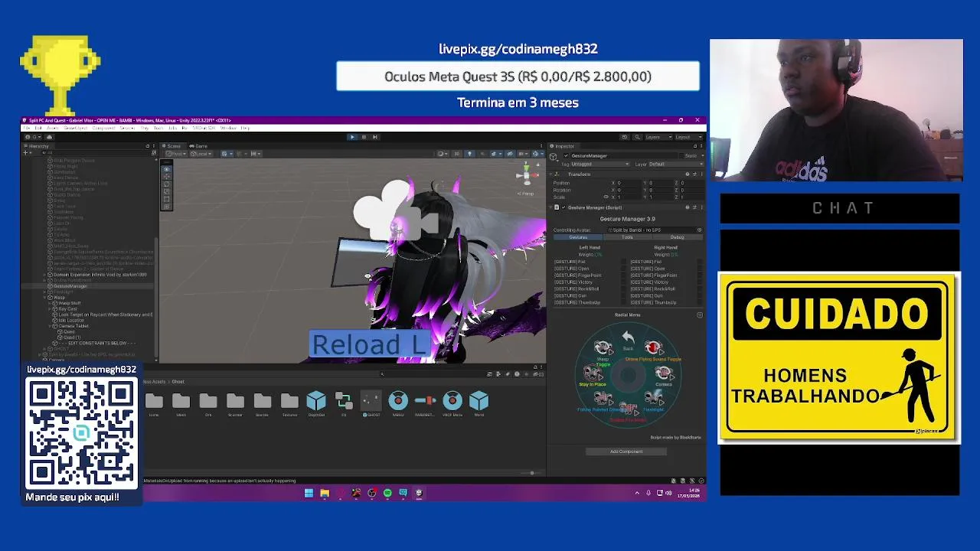Click Back in the radial menu

(x=628, y=340)
